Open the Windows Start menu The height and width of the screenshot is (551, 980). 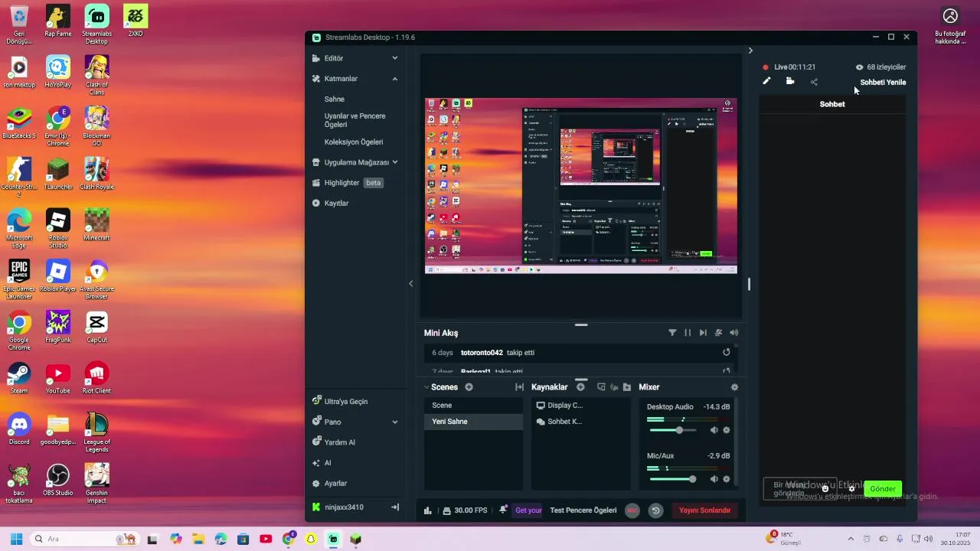(16, 539)
